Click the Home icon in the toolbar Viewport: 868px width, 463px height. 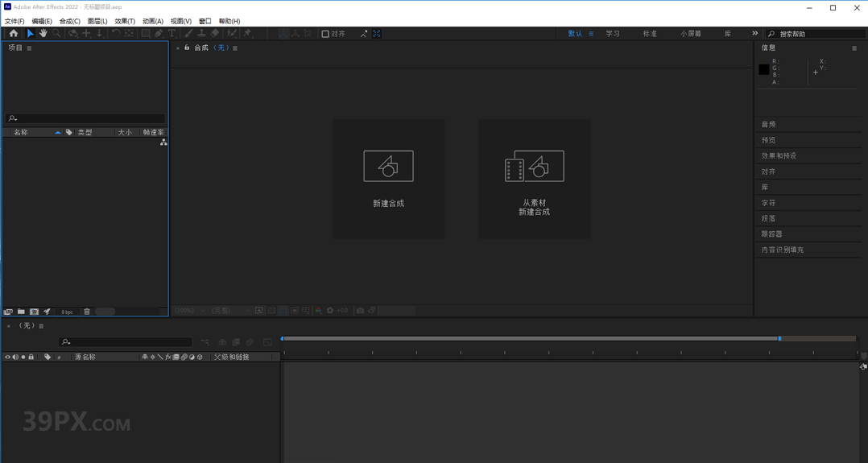13,33
